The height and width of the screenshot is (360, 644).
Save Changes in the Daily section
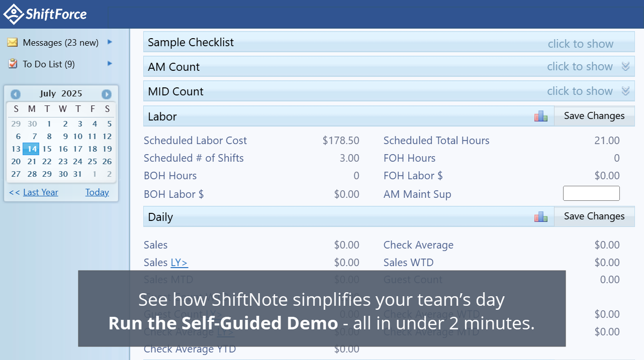point(594,216)
